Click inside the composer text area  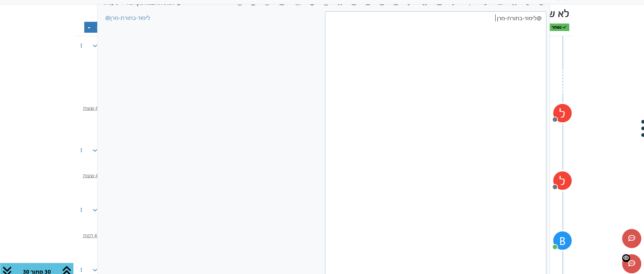(435, 136)
